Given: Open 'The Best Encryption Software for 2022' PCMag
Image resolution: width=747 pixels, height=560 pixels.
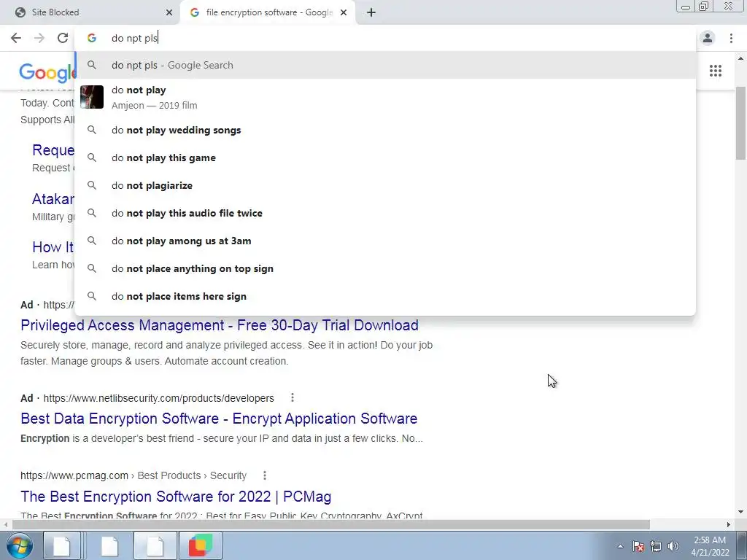Looking at the screenshot, I should tap(176, 497).
